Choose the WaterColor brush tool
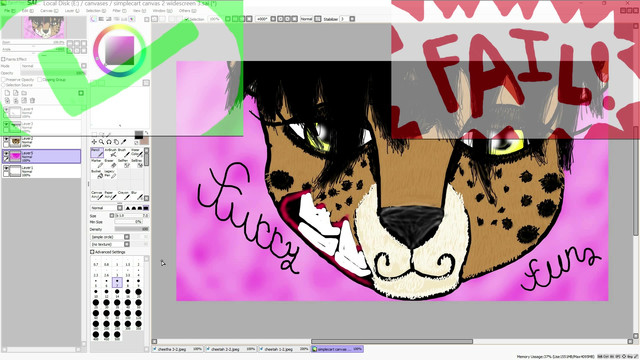The width and height of the screenshot is (640, 360). point(137,153)
